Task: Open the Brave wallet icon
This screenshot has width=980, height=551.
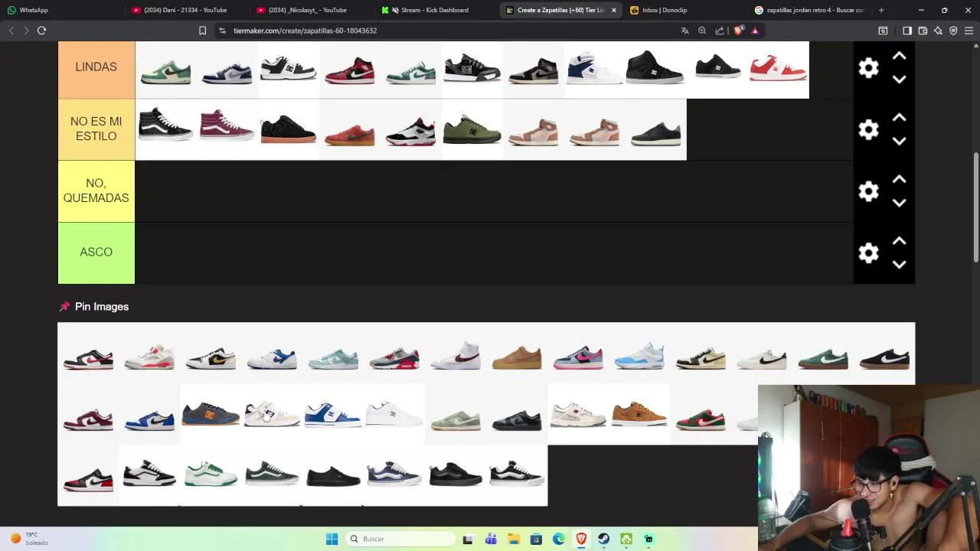Action: [923, 31]
